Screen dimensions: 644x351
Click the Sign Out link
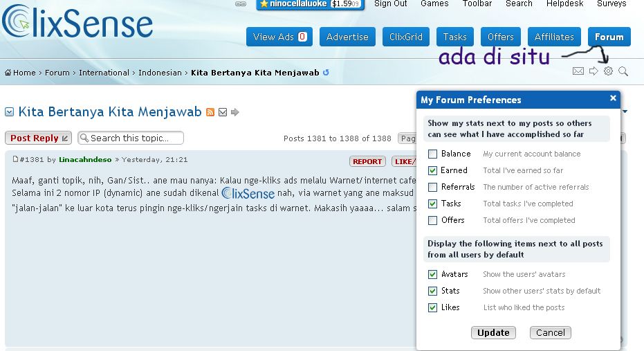click(x=391, y=3)
